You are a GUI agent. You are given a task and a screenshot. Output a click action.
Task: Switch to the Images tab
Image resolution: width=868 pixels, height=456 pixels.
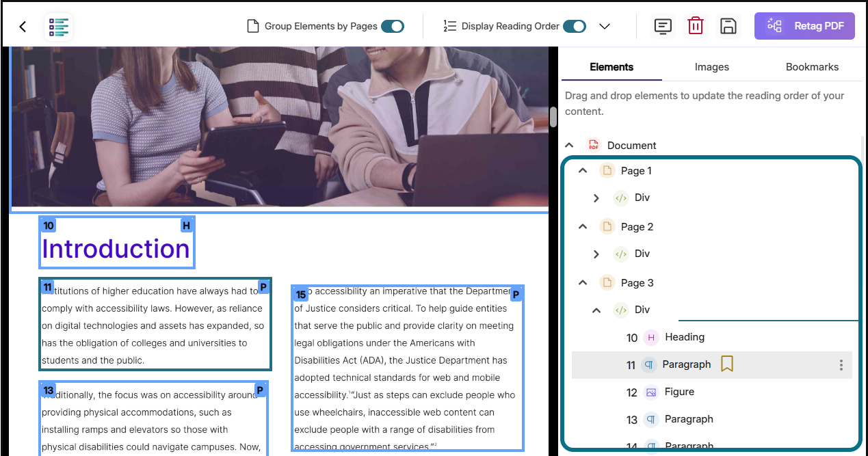point(712,66)
